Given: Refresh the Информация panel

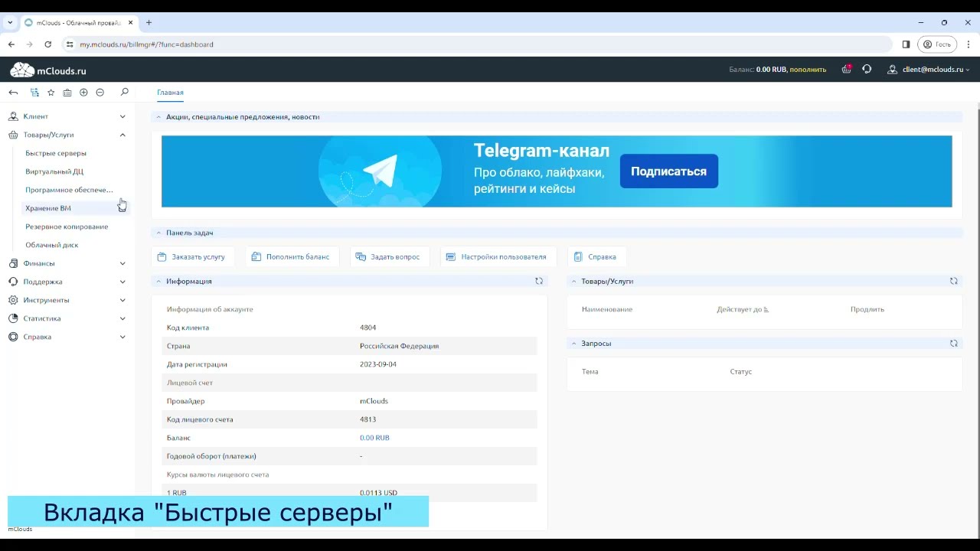Looking at the screenshot, I should [539, 281].
